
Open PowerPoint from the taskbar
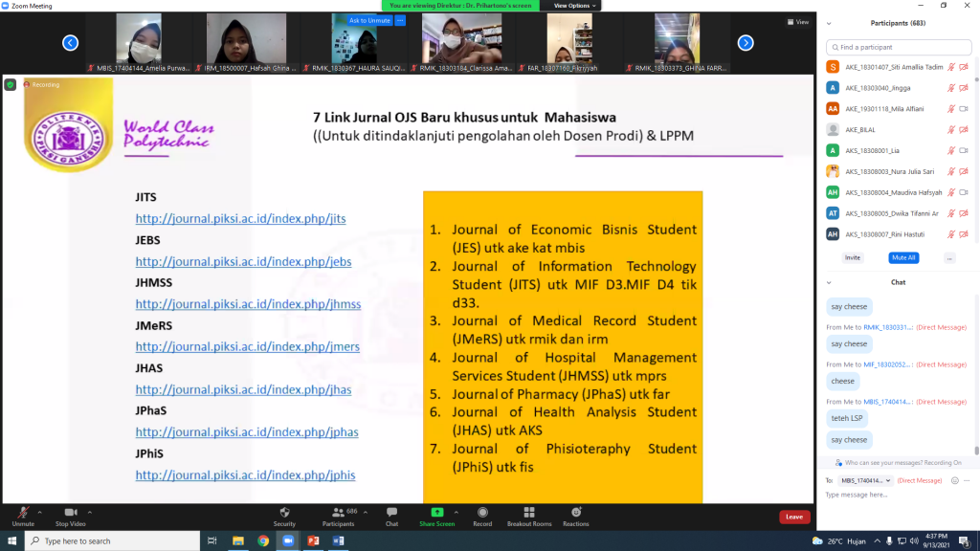(313, 541)
